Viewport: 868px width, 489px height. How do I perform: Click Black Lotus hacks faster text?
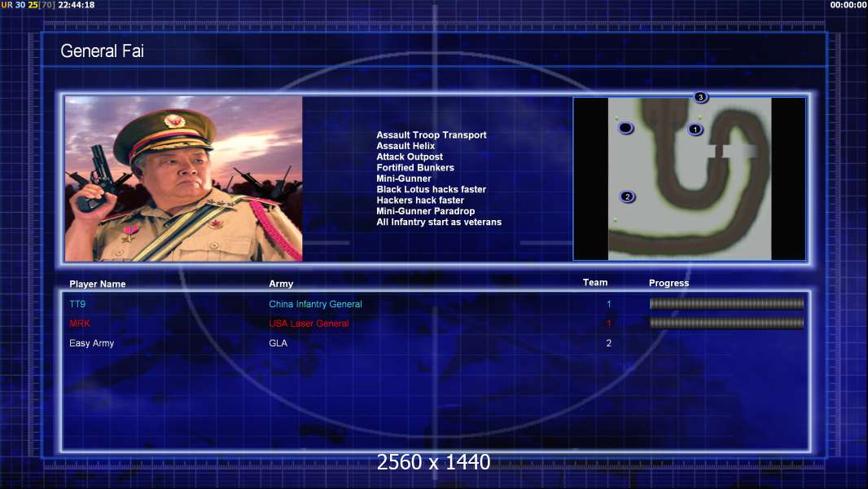431,189
